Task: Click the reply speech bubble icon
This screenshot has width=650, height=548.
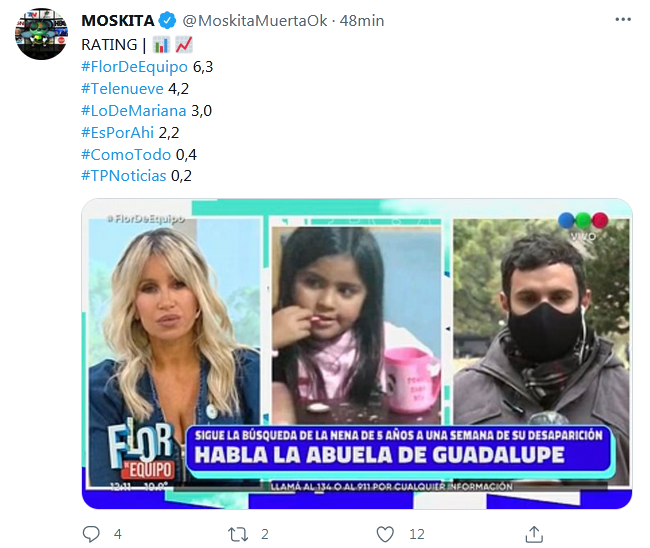Action: (x=91, y=534)
